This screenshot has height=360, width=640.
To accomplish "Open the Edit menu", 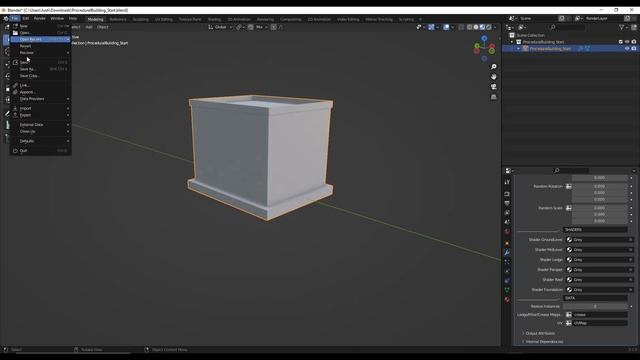I will coord(26,19).
